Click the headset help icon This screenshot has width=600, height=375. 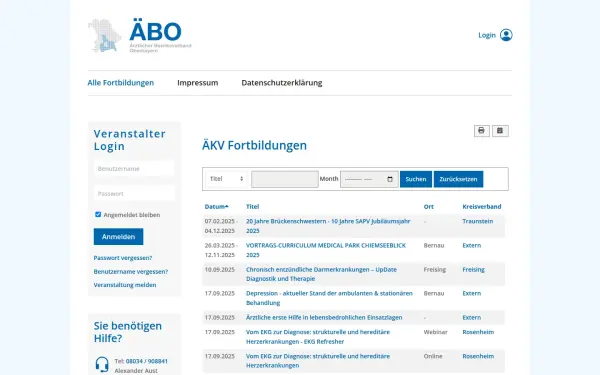click(x=102, y=364)
